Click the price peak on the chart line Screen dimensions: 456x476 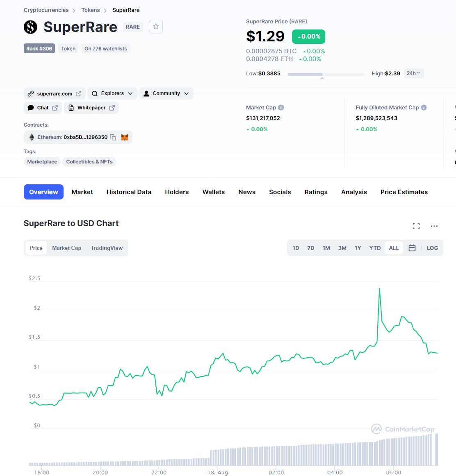pos(379,288)
